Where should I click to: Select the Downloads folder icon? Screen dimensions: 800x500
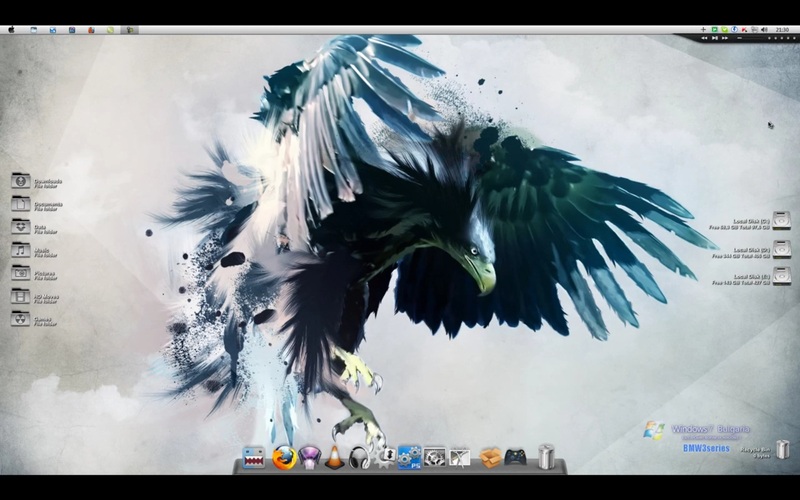click(x=21, y=181)
